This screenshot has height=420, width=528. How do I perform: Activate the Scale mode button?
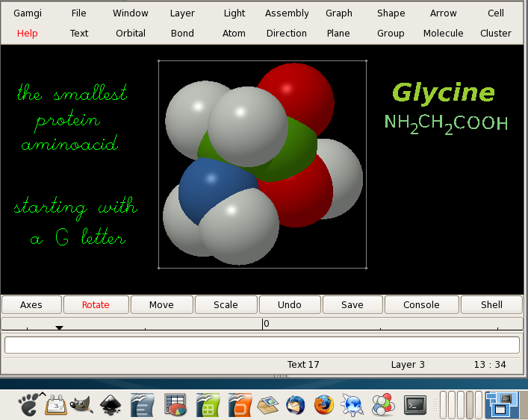[226, 304]
